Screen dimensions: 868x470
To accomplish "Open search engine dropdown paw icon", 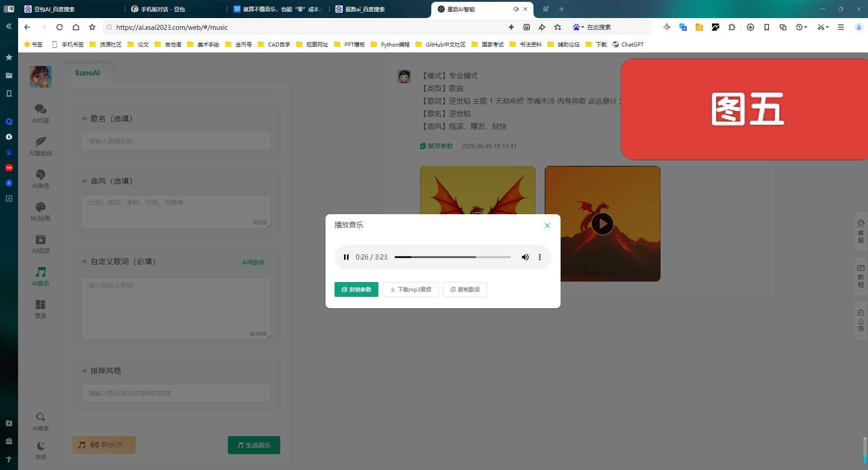I will coord(578,27).
